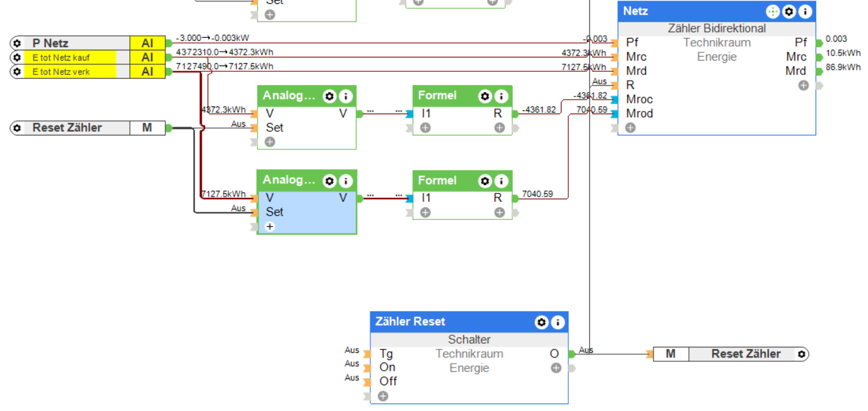Click the On input of the Zähler Reset block
Screen dimensions: 868x411
tap(367, 368)
